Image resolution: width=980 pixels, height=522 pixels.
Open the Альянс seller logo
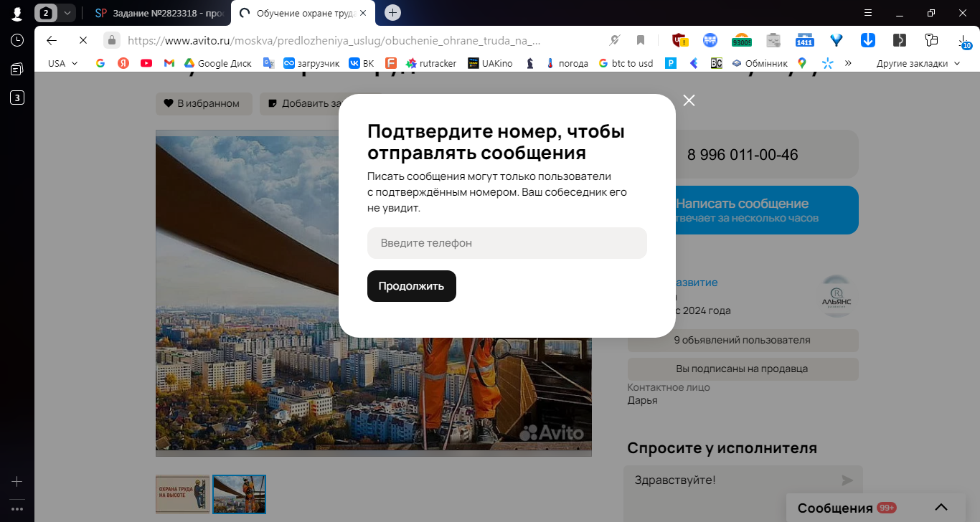pyautogui.click(x=836, y=296)
